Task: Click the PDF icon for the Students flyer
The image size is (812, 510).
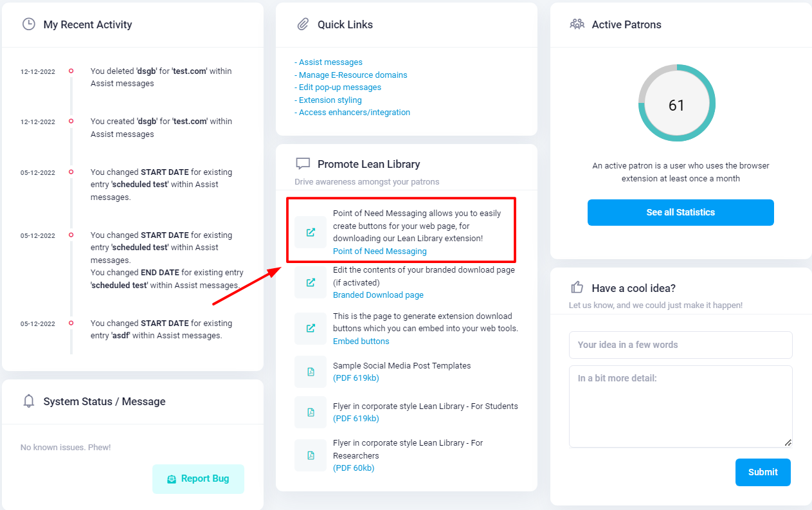Action: pos(311,412)
